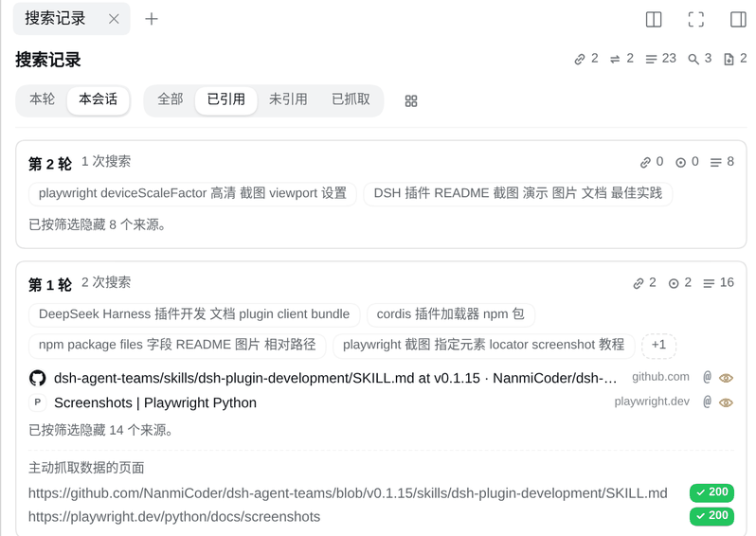Click the @ icon on playwright.dev row
756x536 pixels.
click(x=707, y=402)
